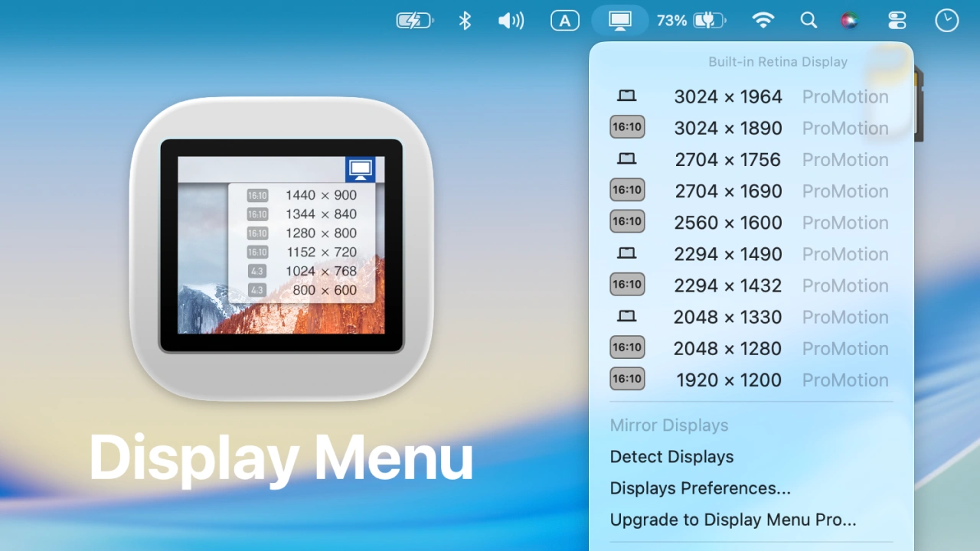Click Upgrade to Display Menu Pro
The image size is (980, 551).
tap(733, 519)
